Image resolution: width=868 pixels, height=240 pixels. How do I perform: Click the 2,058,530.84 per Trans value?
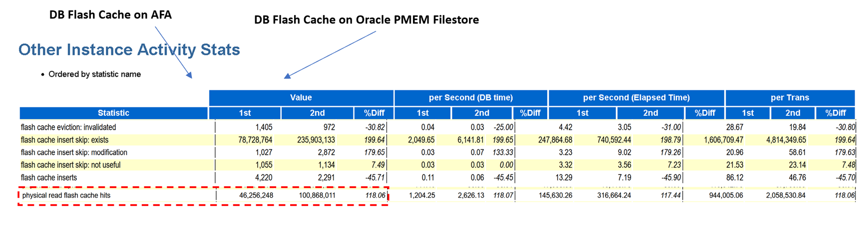click(786, 196)
